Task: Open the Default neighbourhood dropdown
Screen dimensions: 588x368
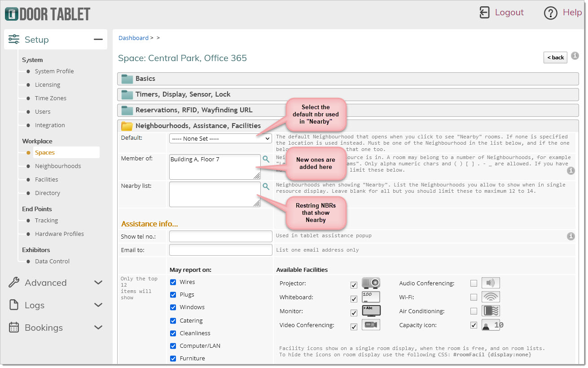Action: tap(220, 138)
